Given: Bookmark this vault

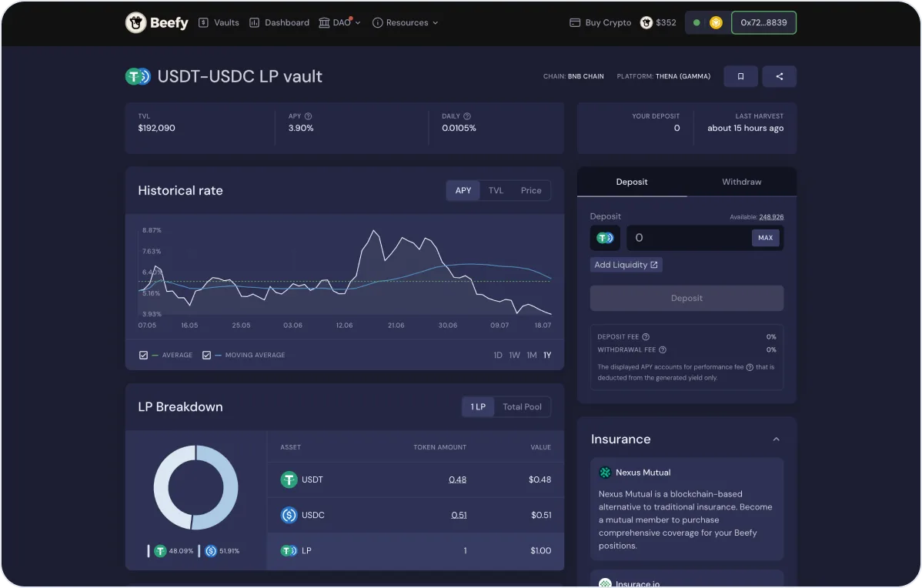Looking at the screenshot, I should click(740, 76).
